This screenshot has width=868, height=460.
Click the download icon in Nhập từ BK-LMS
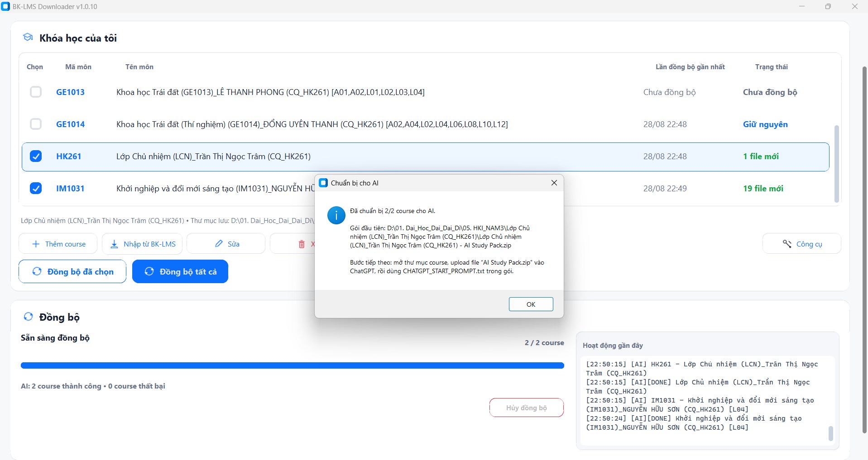(114, 244)
